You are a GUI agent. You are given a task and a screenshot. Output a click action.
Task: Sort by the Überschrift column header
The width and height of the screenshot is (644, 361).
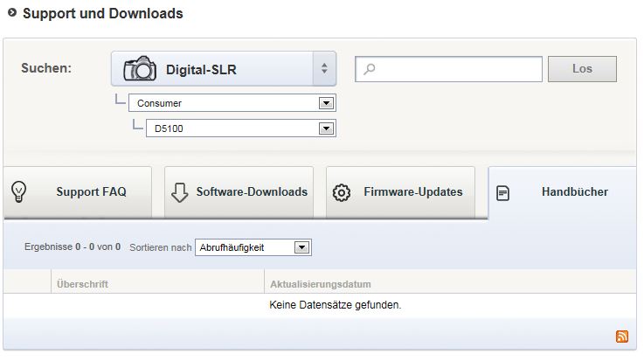click(x=82, y=284)
